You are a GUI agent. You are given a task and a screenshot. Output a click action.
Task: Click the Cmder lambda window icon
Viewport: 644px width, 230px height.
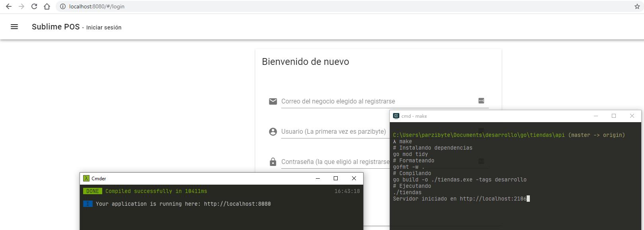tap(86, 179)
